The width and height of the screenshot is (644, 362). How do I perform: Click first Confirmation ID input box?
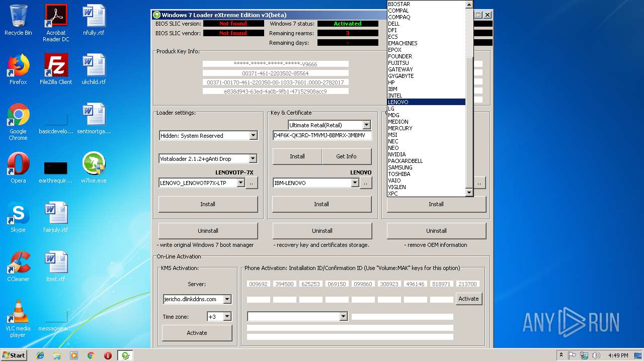pyautogui.click(x=259, y=299)
